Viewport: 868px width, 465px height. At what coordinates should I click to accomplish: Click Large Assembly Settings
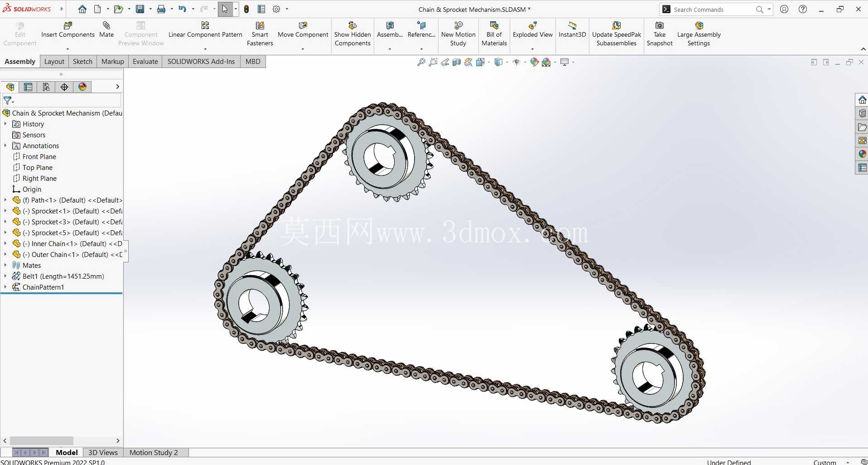point(699,34)
